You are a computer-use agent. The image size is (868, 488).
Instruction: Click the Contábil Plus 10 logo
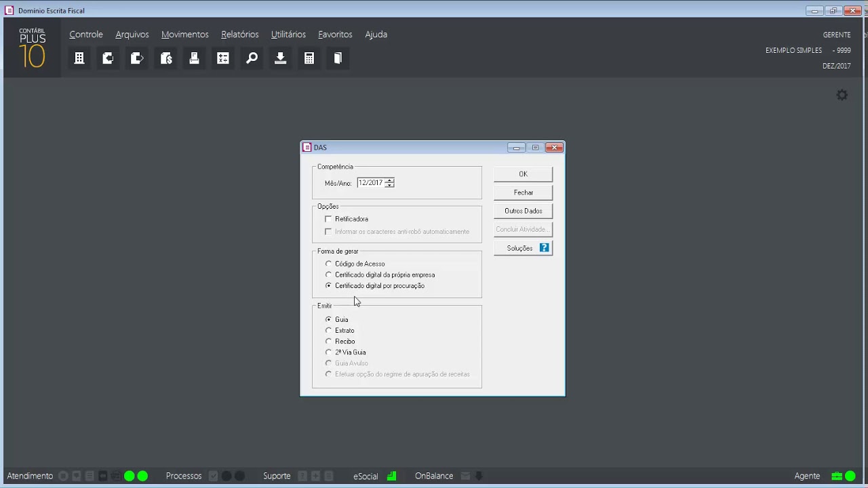point(32,48)
